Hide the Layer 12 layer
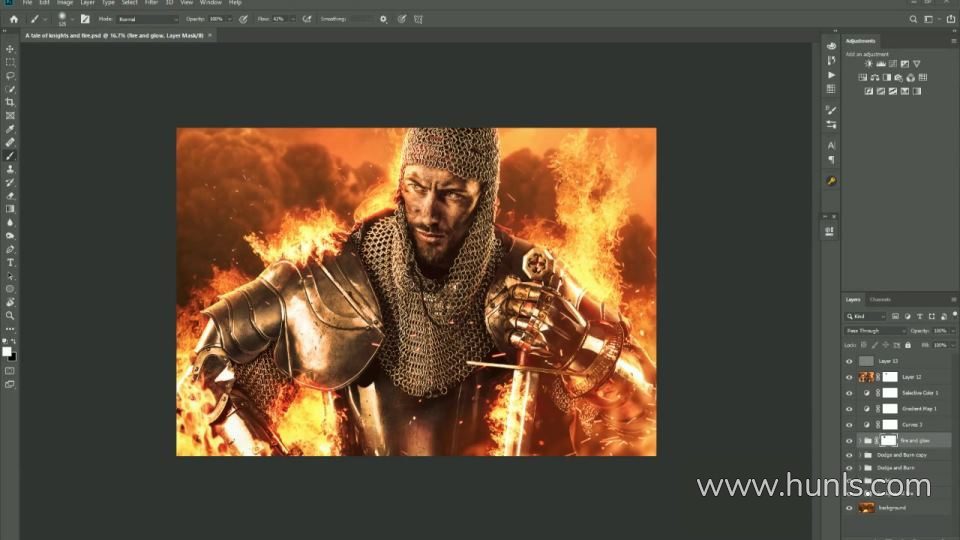Image resolution: width=960 pixels, height=540 pixels. [x=849, y=377]
